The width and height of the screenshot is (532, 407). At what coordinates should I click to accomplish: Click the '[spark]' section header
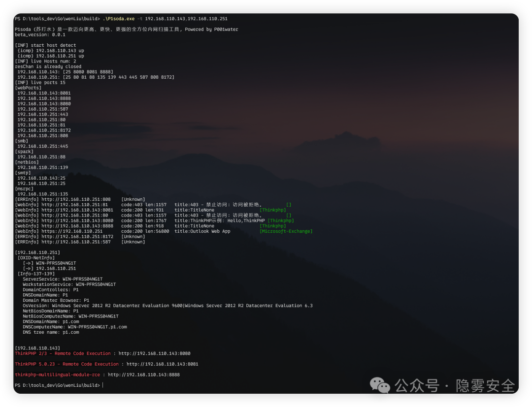coord(24,152)
